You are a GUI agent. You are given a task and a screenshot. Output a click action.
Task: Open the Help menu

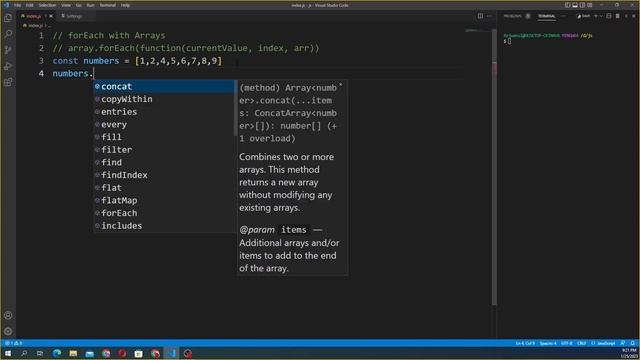(125, 5)
